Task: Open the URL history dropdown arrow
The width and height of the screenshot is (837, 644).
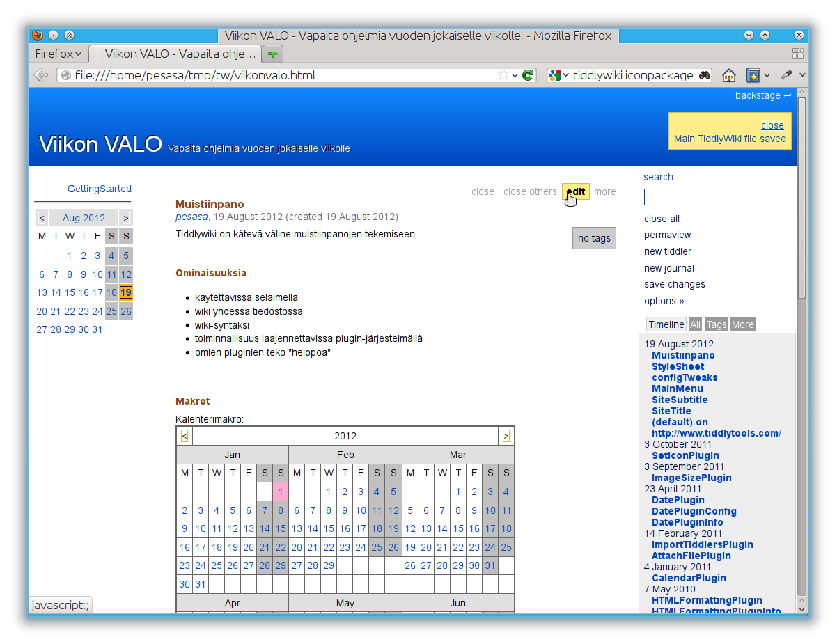Action: 515,75
